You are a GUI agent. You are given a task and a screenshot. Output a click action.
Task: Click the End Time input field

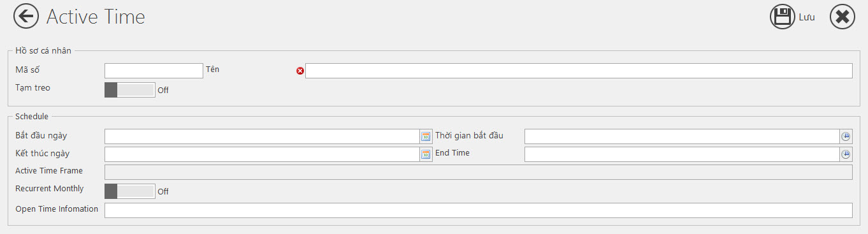tap(682, 154)
